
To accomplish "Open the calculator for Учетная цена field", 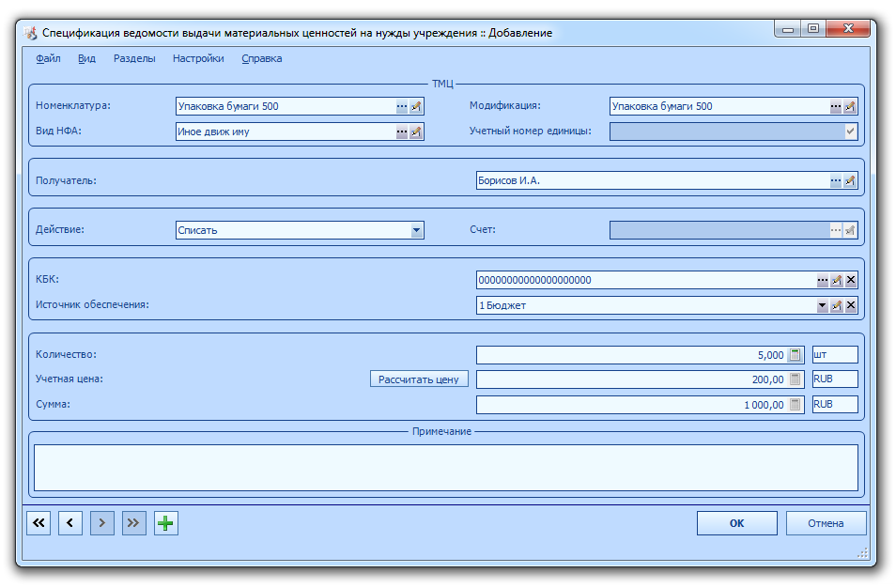I will click(795, 379).
